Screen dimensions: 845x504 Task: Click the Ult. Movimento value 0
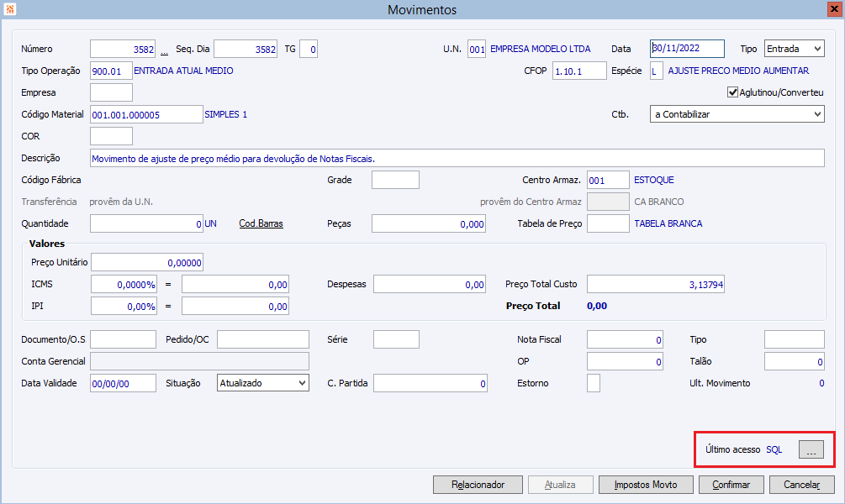tap(821, 383)
